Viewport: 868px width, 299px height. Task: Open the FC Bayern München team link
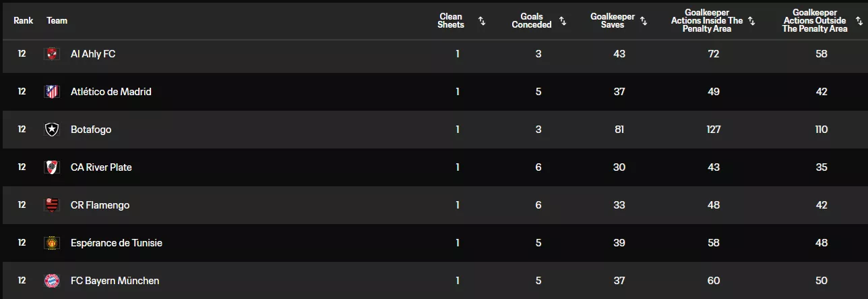[x=115, y=281]
